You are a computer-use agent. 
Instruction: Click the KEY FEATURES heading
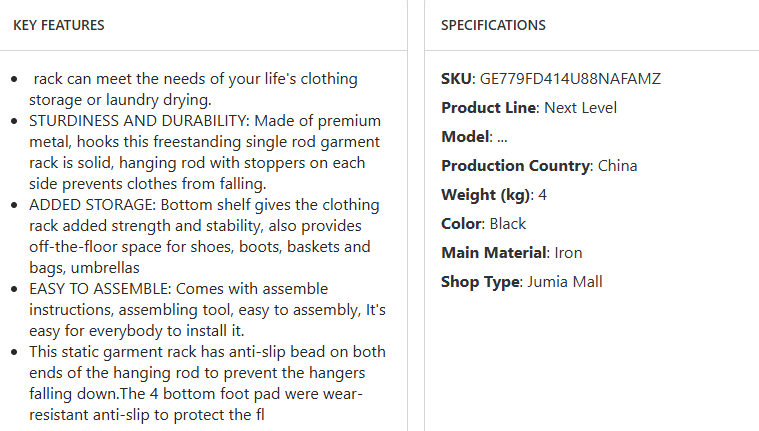59,25
